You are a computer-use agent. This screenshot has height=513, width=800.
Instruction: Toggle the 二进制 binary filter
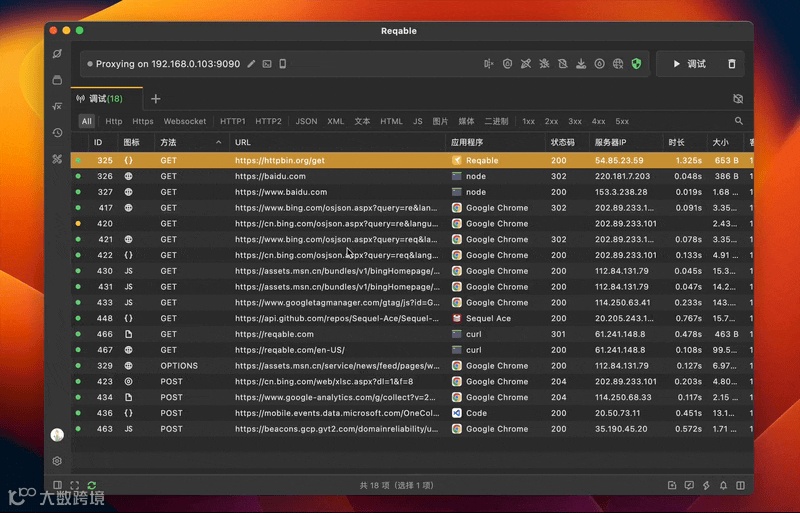click(496, 121)
